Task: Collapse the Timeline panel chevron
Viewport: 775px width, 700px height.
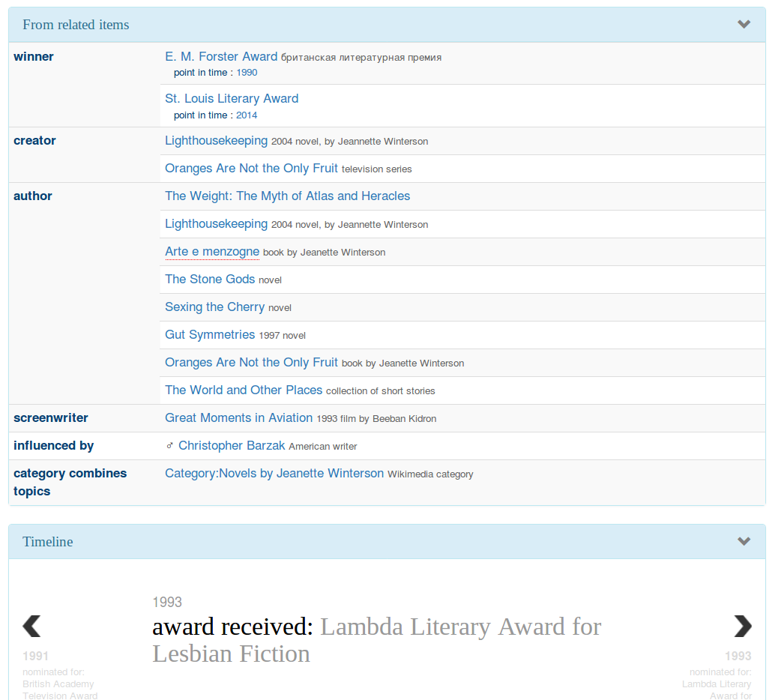Action: point(744,541)
